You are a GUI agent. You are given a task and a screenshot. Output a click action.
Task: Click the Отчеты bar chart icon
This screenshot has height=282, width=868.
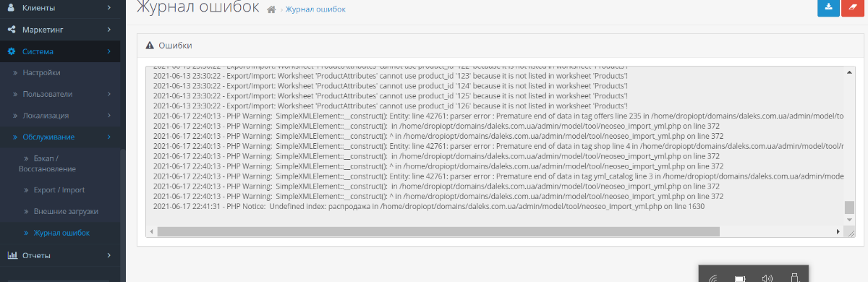click(12, 255)
